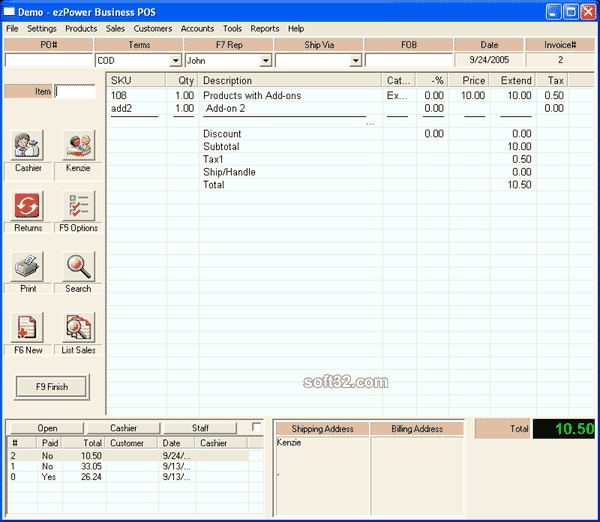Viewport: 600px width, 522px height.
Task: Open the Sales menu
Action: point(115,29)
